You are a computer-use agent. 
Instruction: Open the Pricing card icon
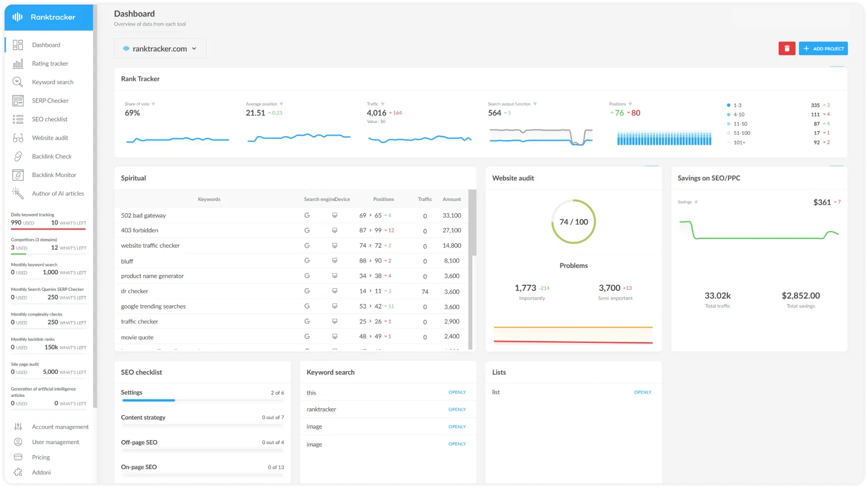tap(18, 457)
